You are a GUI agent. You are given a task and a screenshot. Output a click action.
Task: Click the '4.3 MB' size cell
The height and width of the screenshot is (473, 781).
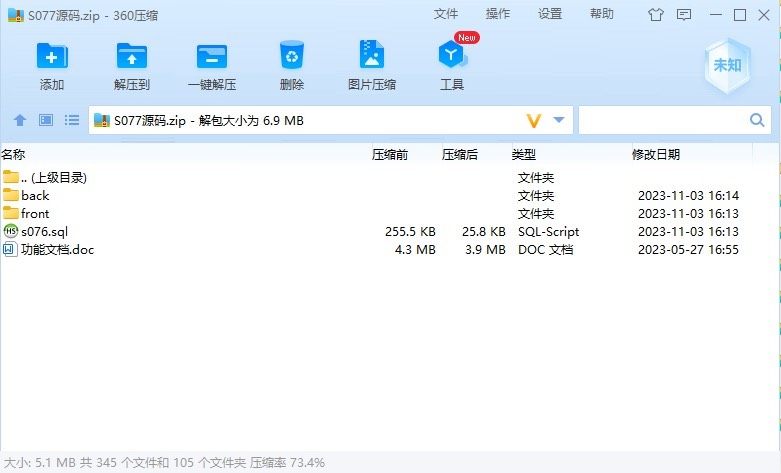(x=415, y=249)
